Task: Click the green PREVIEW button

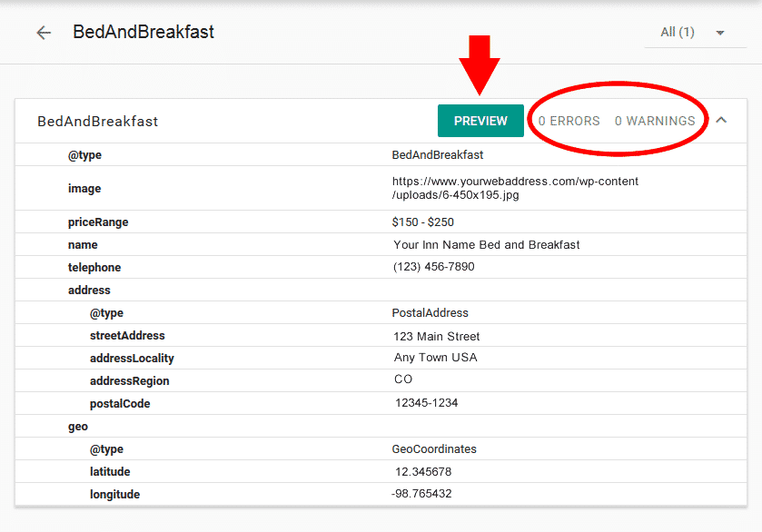Action: pyautogui.click(x=480, y=121)
